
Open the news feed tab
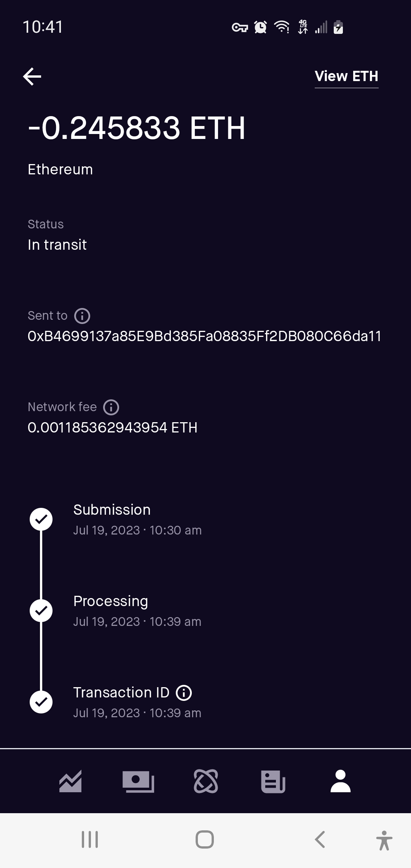[273, 781]
